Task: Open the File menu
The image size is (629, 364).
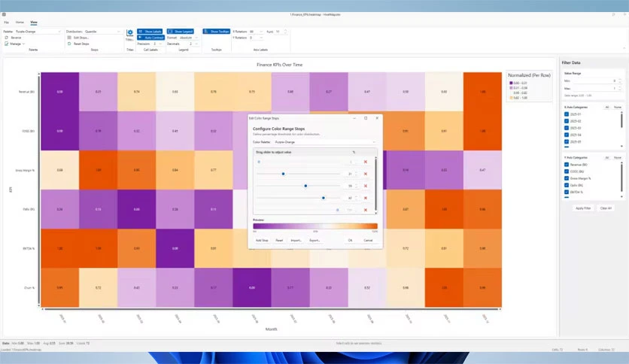Action: [x=7, y=23]
